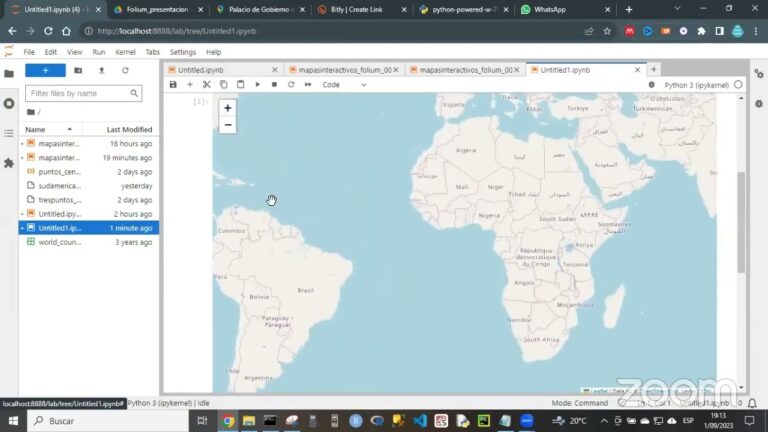
Task: Cut selected cells with scissors icon
Action: [x=207, y=85]
